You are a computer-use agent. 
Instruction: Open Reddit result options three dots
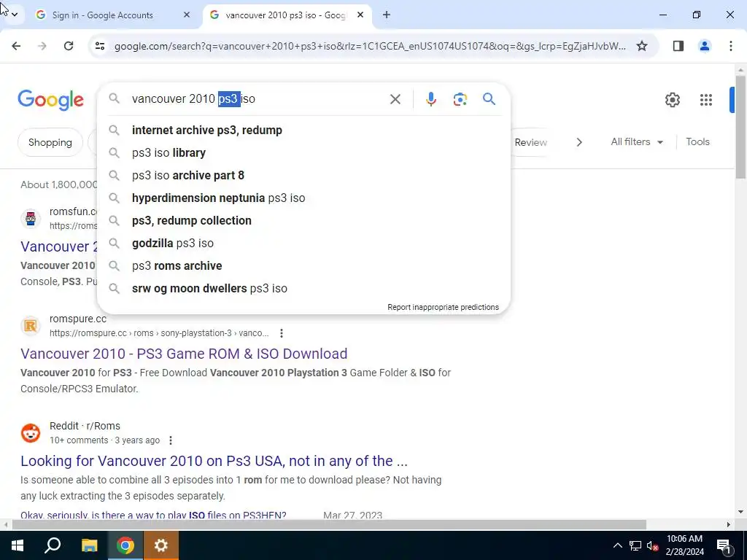click(171, 440)
